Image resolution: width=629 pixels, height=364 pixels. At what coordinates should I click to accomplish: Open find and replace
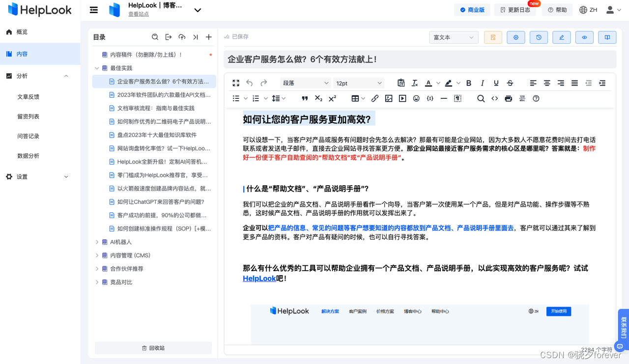pyautogui.click(x=481, y=99)
